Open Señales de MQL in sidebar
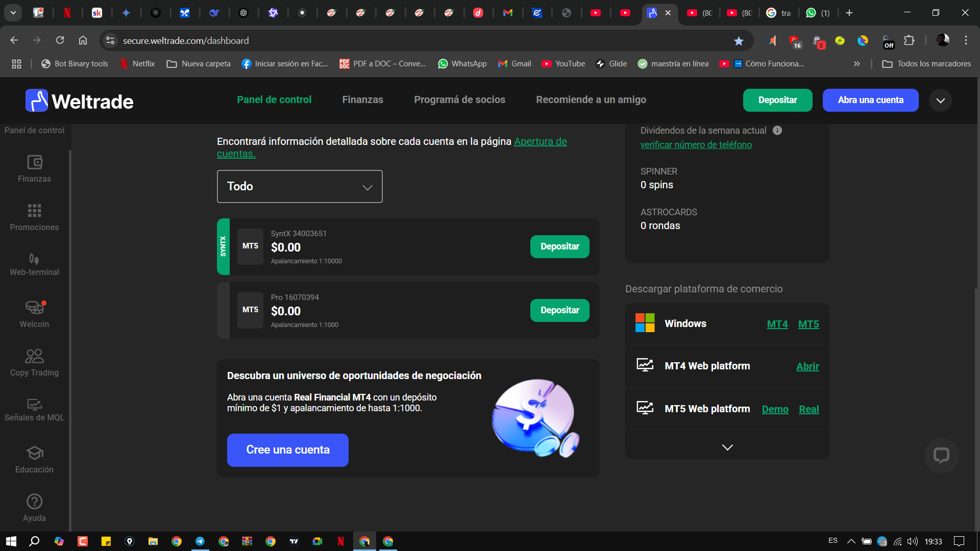 tap(34, 410)
